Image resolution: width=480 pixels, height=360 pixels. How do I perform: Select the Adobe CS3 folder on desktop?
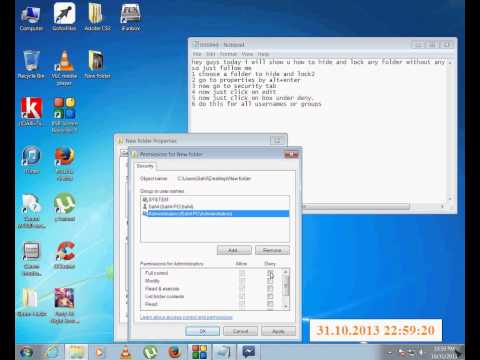tap(97, 17)
